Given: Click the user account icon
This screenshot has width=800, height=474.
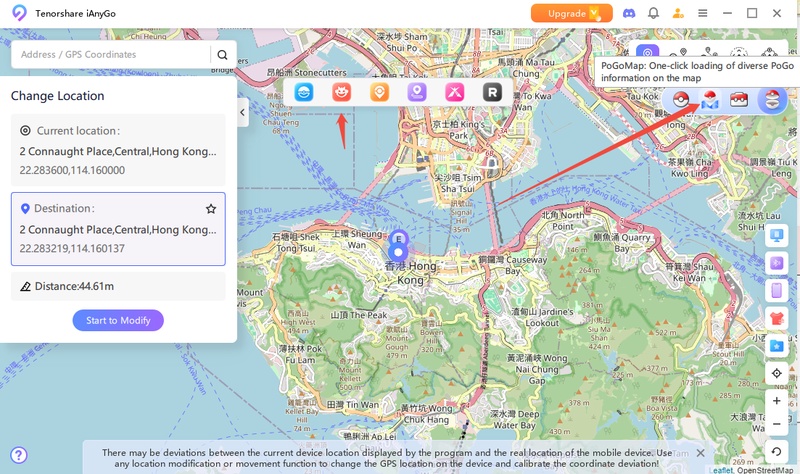Looking at the screenshot, I should [x=679, y=13].
